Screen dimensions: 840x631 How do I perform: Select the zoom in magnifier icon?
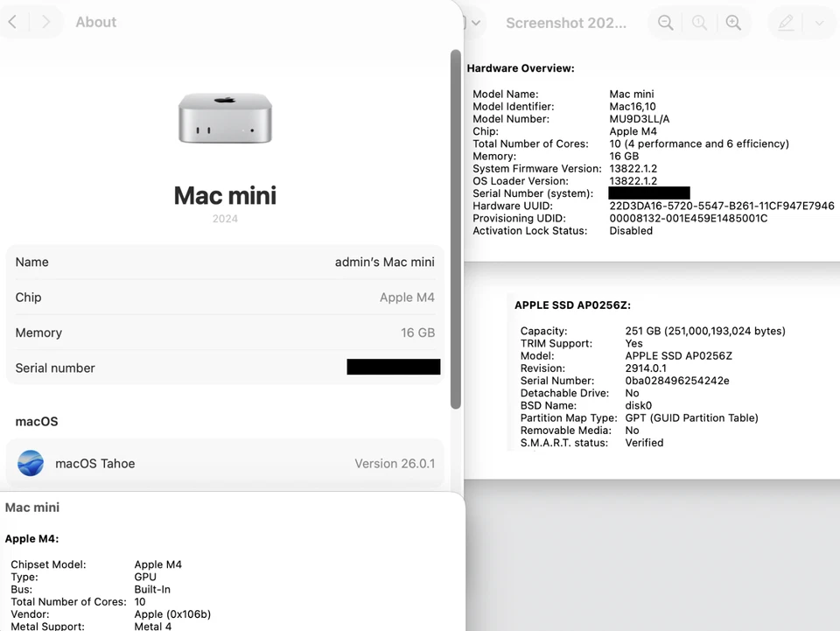[x=733, y=23]
